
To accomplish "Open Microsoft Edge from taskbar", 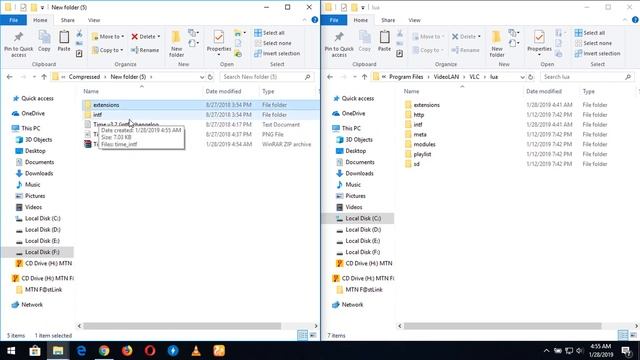I will pos(81,351).
